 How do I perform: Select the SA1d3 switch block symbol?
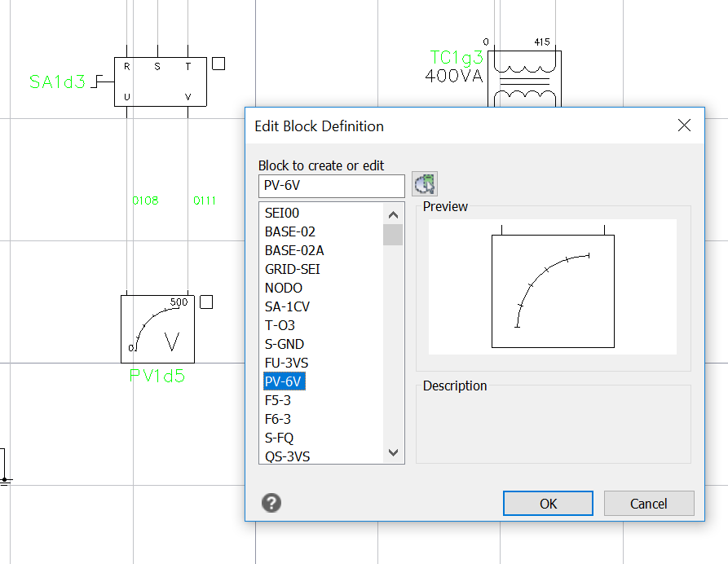coord(160,82)
